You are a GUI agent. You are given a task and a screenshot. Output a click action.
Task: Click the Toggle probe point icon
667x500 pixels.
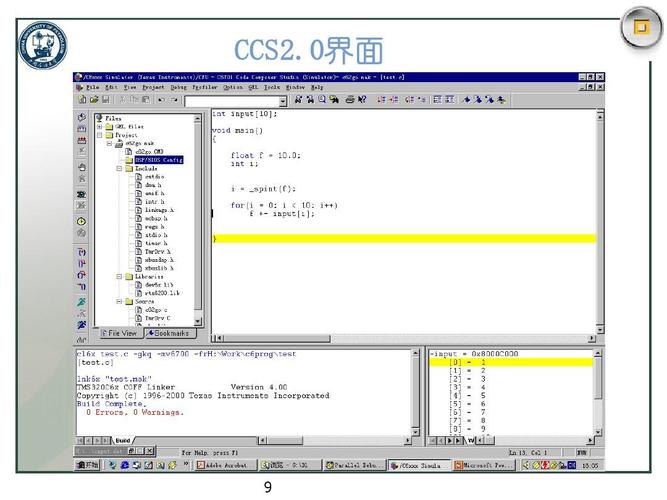(82, 194)
